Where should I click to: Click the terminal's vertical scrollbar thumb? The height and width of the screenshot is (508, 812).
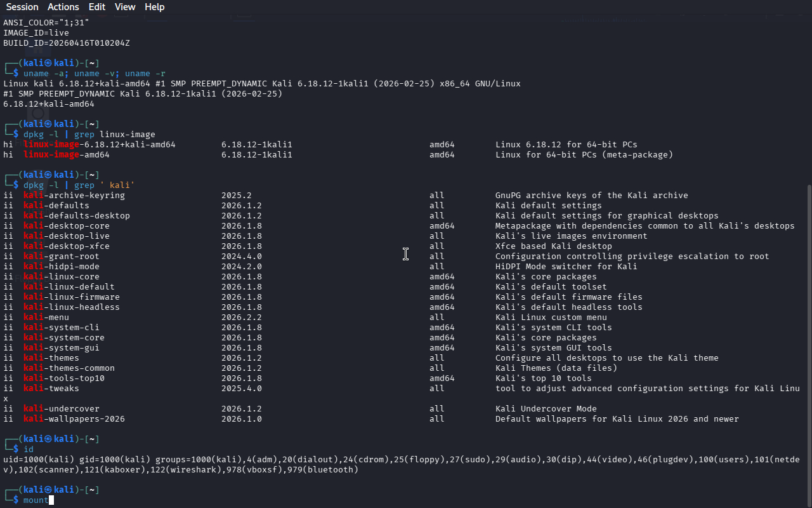808,343
